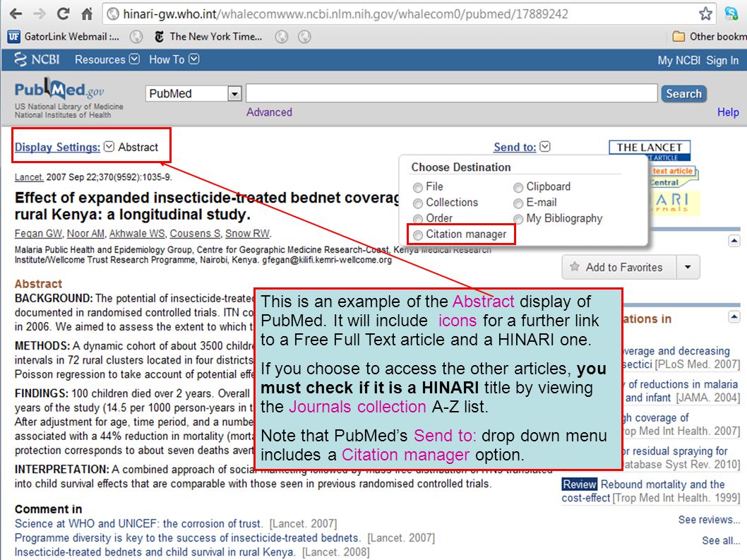Open the Add to Favorites dropdown arrow
This screenshot has width=747, height=560.
[x=688, y=268]
